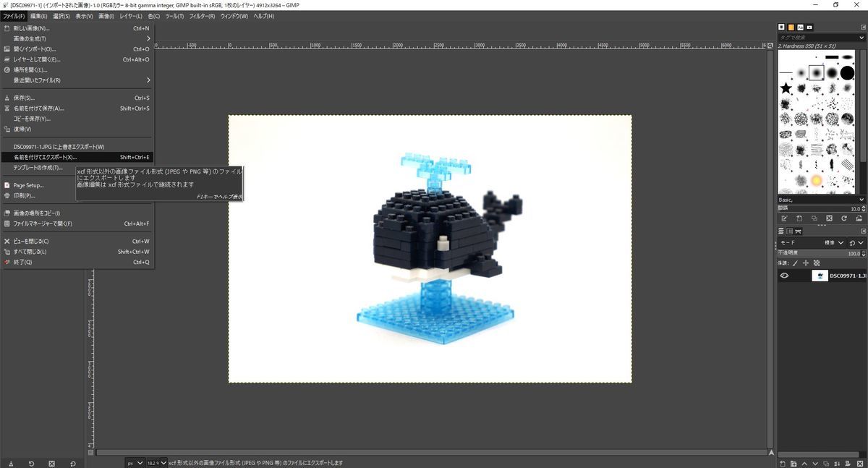Toggle lock pixels for the layer

click(x=796, y=263)
